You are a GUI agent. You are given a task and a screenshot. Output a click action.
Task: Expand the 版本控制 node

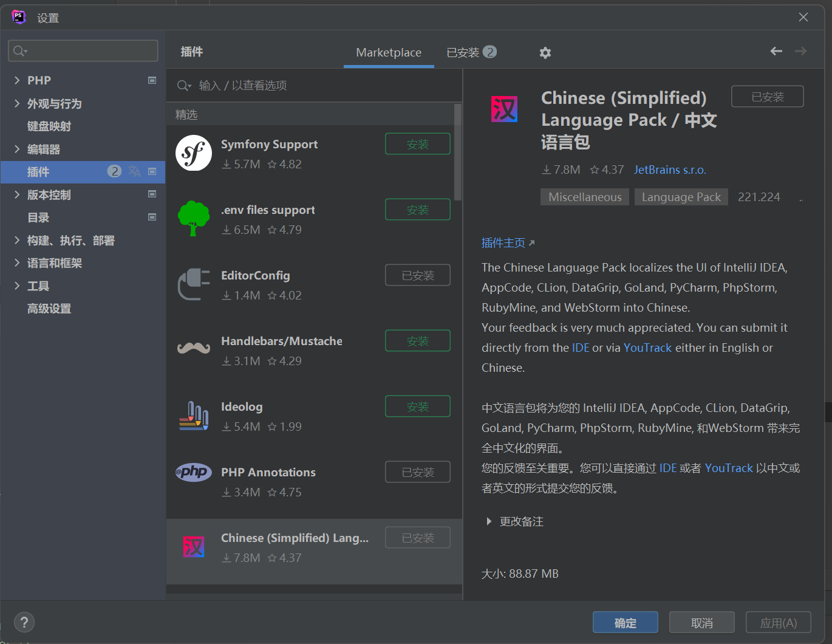click(17, 194)
